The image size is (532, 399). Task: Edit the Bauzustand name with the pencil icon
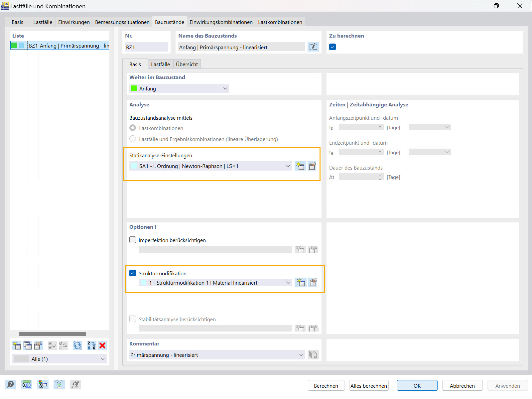pyautogui.click(x=313, y=47)
